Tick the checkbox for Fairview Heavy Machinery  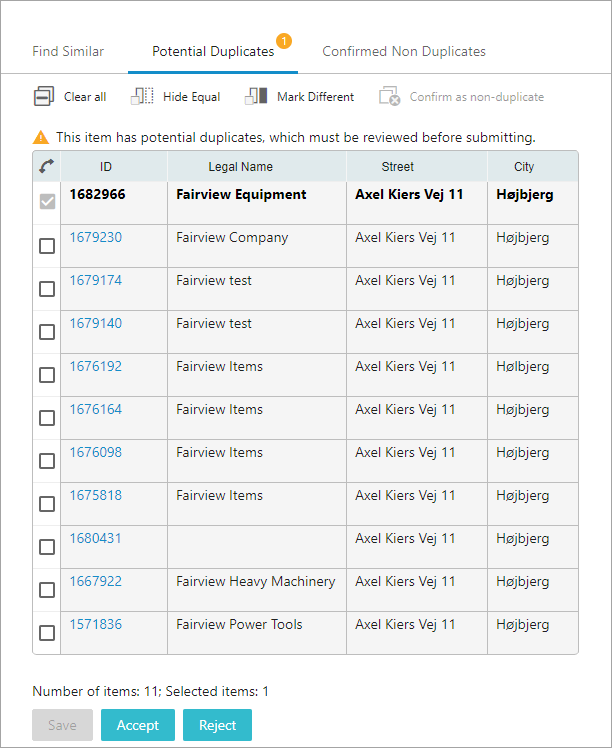coord(47,590)
